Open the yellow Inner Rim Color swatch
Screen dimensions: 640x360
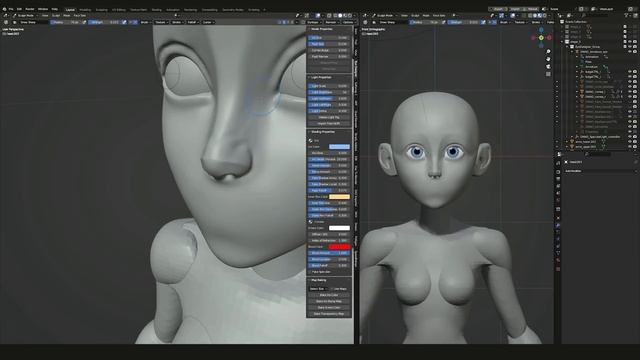click(x=339, y=197)
